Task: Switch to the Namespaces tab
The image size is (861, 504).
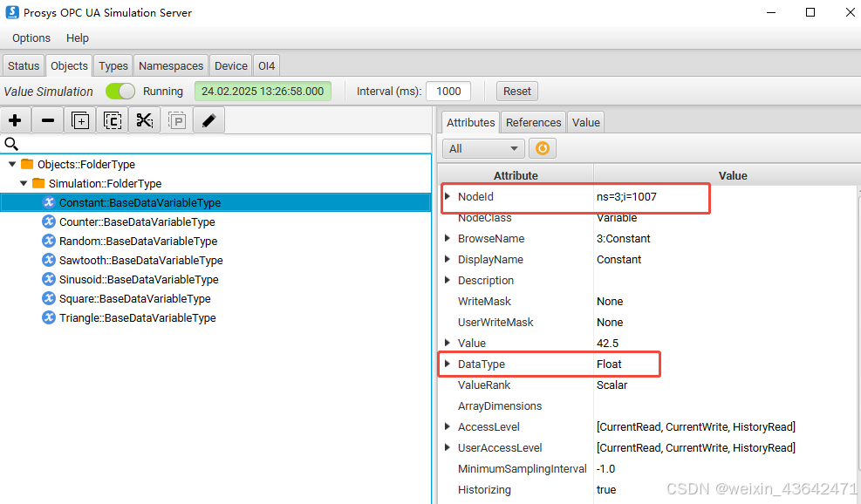Action: [x=171, y=66]
